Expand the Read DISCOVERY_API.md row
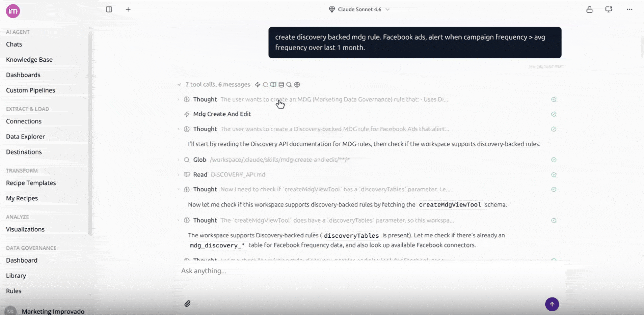 point(178,175)
